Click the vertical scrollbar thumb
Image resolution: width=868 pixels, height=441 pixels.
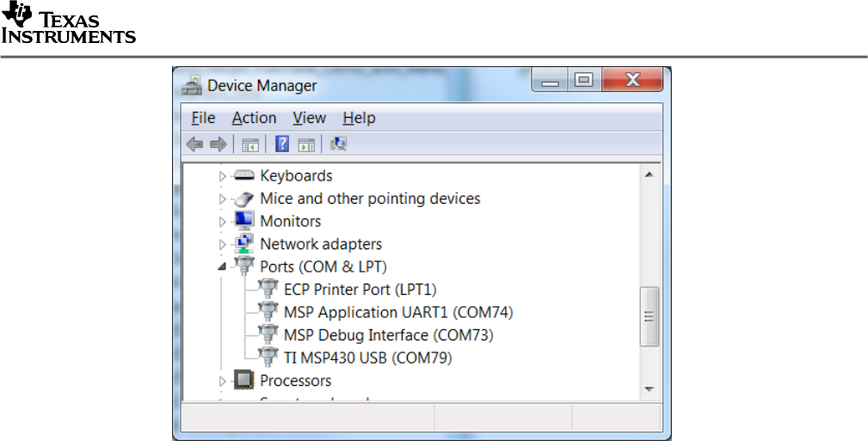pyautogui.click(x=650, y=316)
